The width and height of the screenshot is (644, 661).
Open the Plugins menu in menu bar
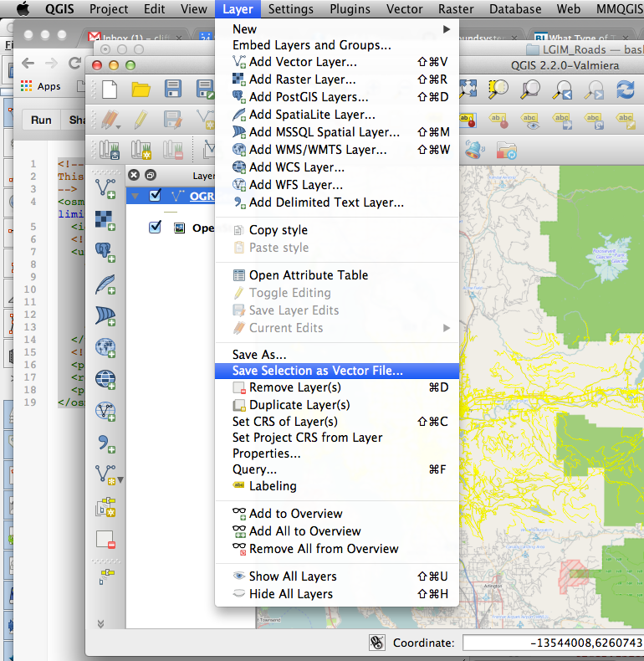350,9
